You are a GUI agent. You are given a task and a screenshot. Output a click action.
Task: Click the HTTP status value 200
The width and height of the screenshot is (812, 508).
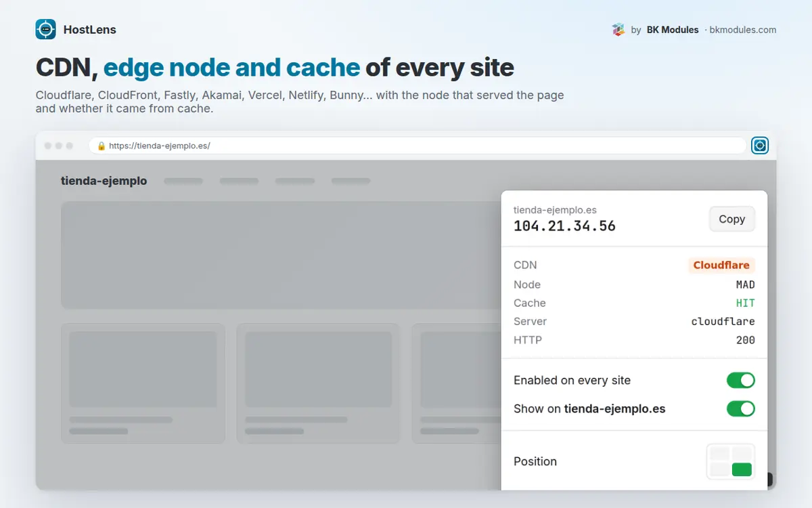745,340
